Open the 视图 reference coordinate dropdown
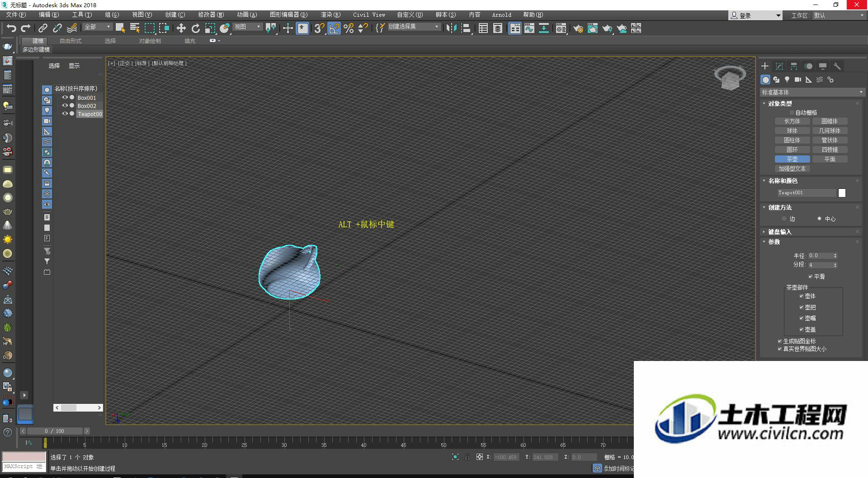 pyautogui.click(x=247, y=27)
